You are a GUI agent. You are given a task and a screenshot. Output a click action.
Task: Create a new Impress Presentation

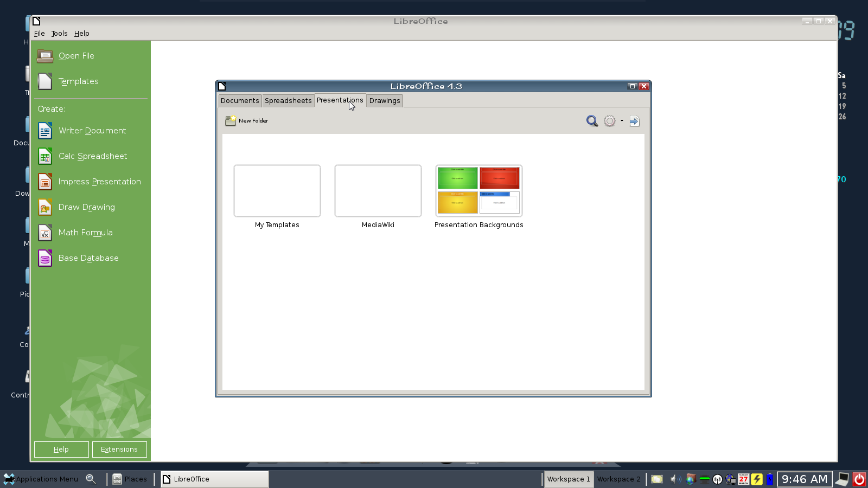90,182
